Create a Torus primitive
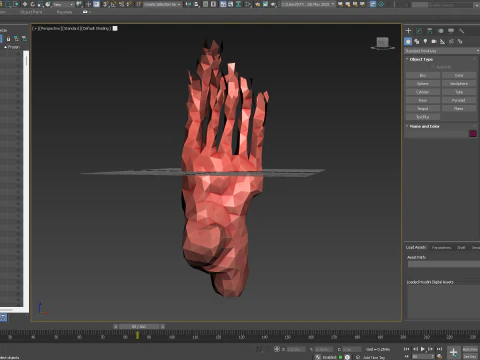 [423, 100]
